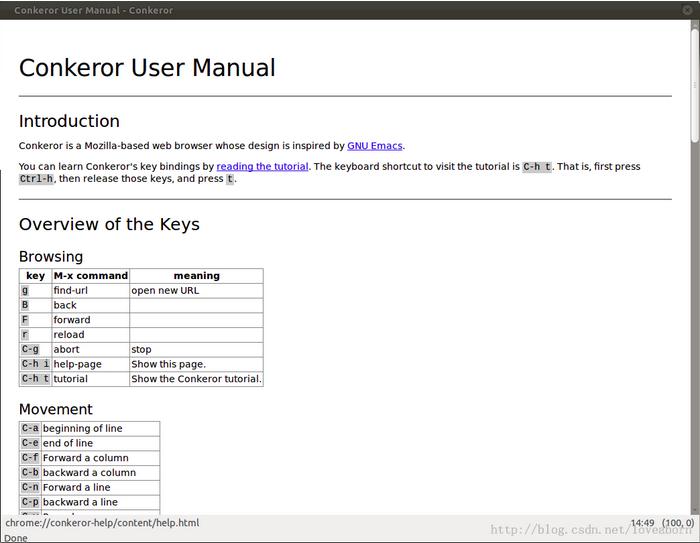Click the 'Ctrl-h' key label in introduction

pyautogui.click(x=36, y=179)
